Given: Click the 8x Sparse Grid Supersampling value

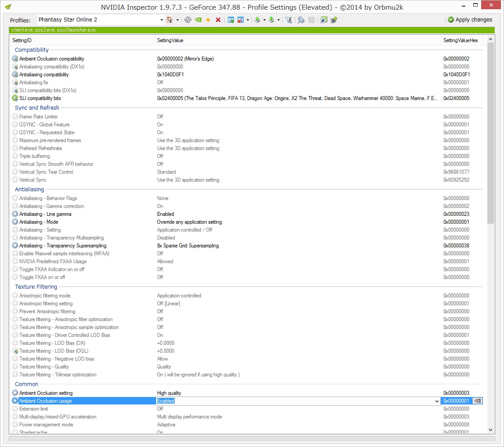Looking at the screenshot, I should [x=188, y=246].
